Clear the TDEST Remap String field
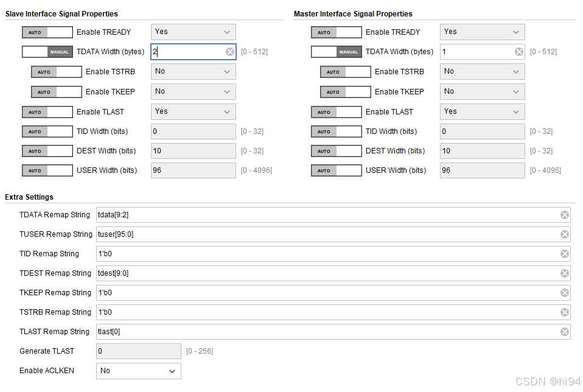The height and width of the screenshot is (392, 583). tap(564, 273)
